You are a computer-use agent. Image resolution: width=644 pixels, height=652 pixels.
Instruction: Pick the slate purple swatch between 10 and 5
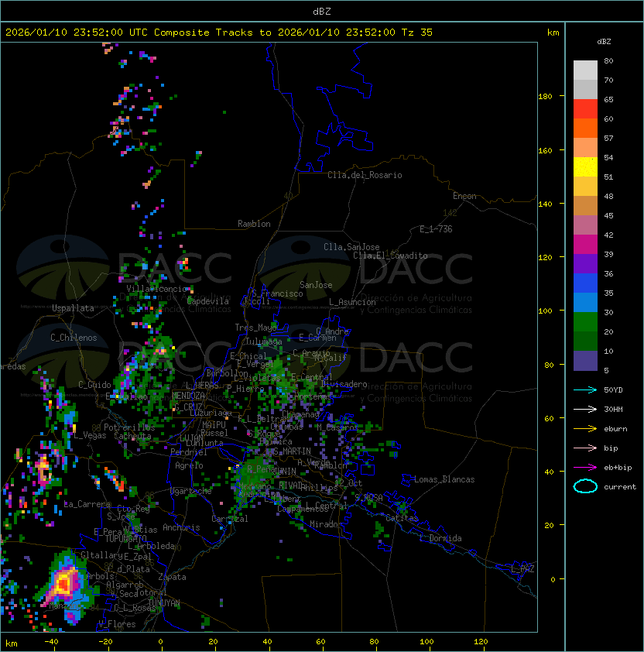(x=585, y=361)
